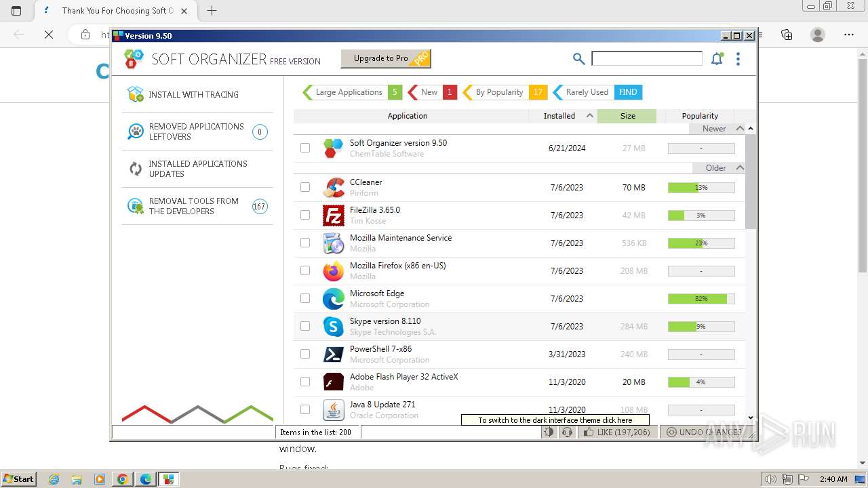Click CCleaner popularity bar

click(x=701, y=187)
